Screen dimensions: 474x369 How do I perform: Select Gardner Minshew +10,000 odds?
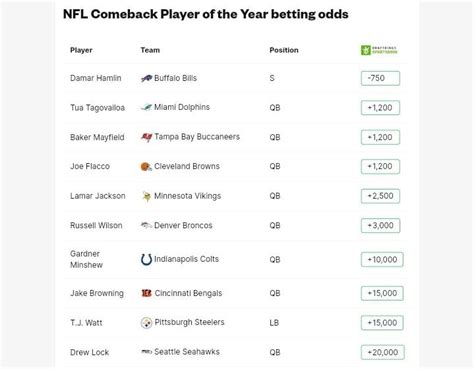tap(382, 260)
